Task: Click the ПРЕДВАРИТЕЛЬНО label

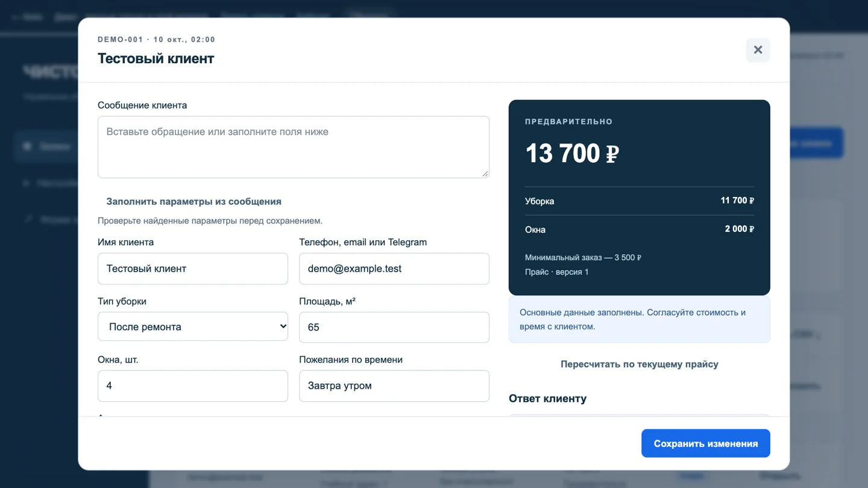Action: pos(568,122)
